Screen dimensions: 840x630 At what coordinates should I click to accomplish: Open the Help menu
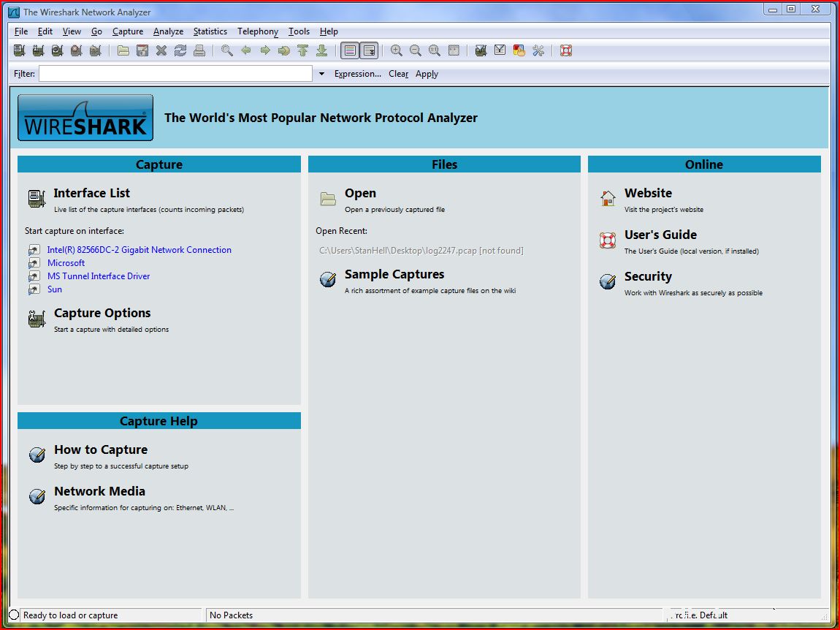(329, 31)
